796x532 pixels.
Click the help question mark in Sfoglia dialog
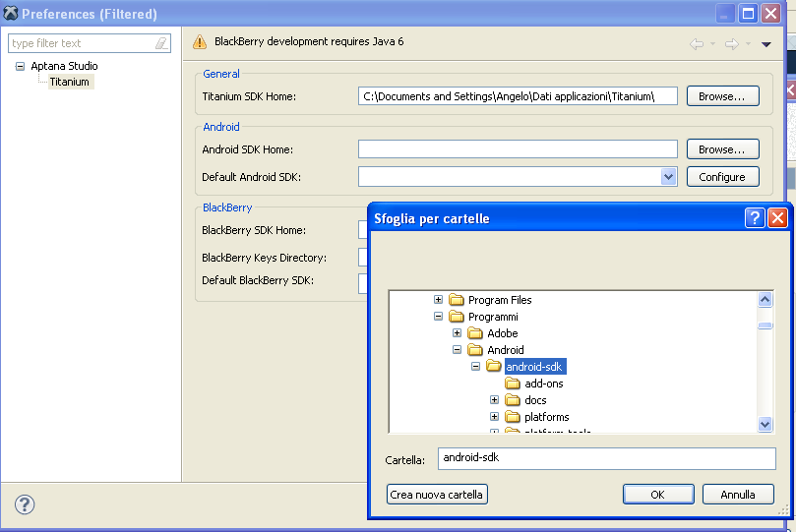[755, 218]
